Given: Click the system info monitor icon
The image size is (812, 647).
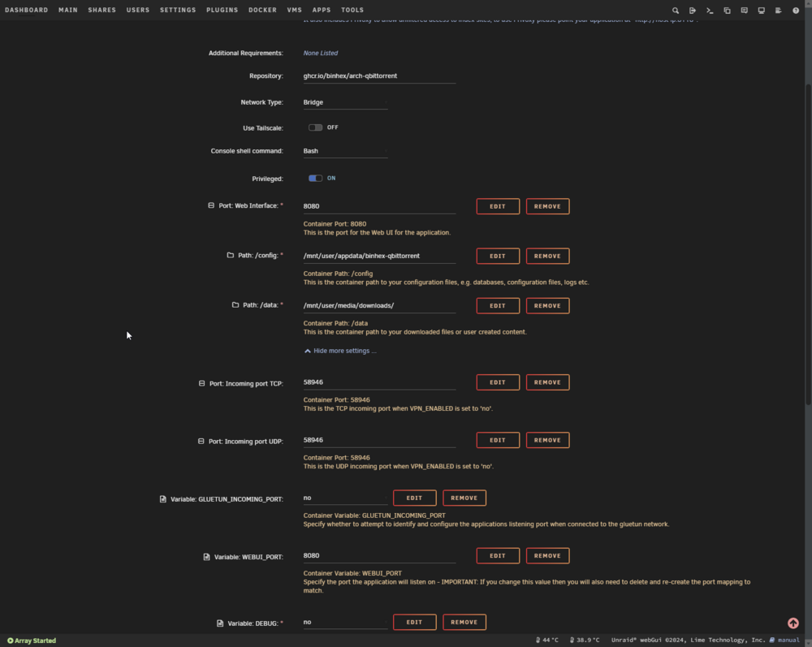Looking at the screenshot, I should pyautogui.click(x=762, y=11).
